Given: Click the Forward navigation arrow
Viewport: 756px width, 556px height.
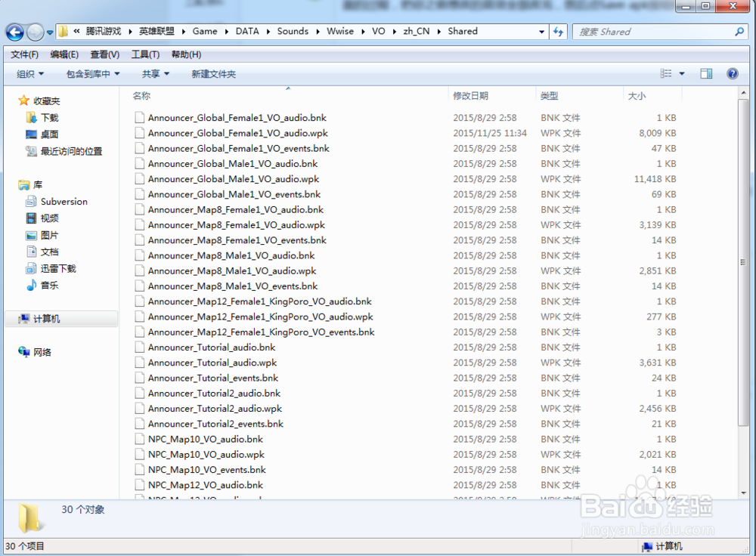Looking at the screenshot, I should pyautogui.click(x=35, y=32).
